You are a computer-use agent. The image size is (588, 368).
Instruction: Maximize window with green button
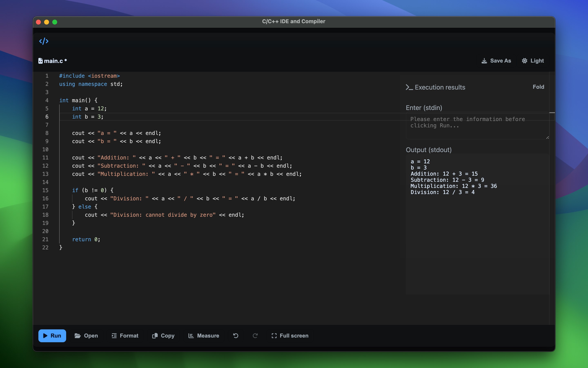pos(55,22)
